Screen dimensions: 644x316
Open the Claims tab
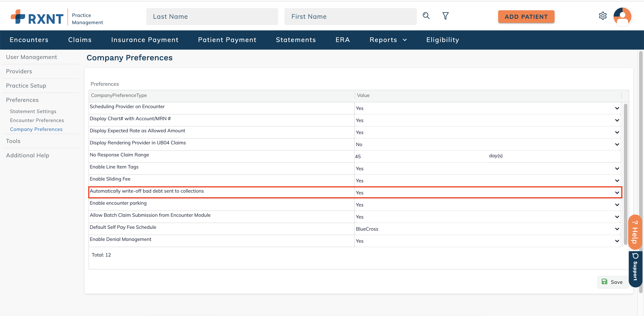point(80,40)
